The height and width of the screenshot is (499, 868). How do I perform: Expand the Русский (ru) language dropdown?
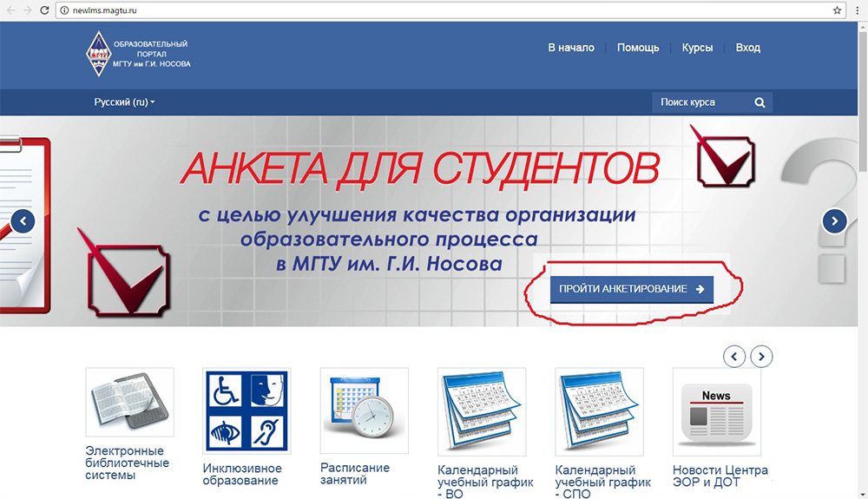[124, 102]
